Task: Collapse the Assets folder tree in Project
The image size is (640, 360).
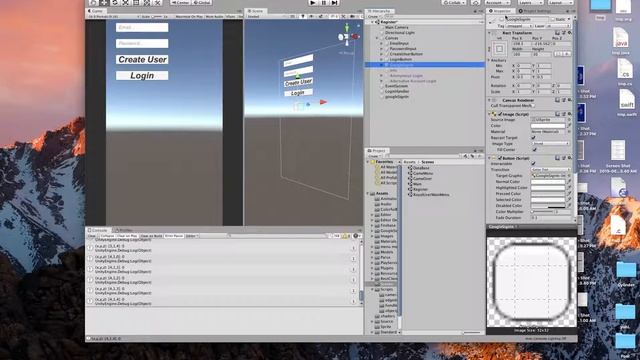Action: point(367,193)
